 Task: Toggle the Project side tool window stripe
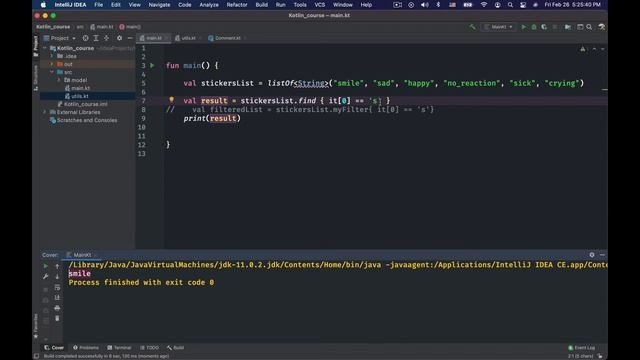point(36,46)
